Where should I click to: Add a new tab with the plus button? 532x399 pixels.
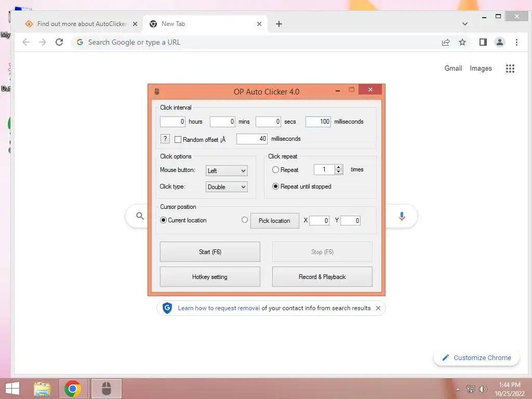pos(279,24)
